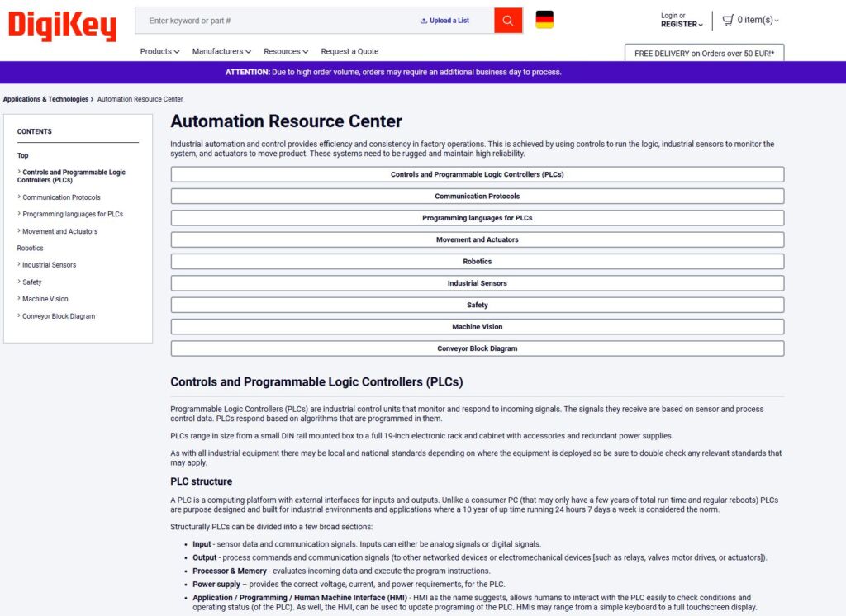
Task: Click the wide Industrial Sensors button
Action: [477, 283]
